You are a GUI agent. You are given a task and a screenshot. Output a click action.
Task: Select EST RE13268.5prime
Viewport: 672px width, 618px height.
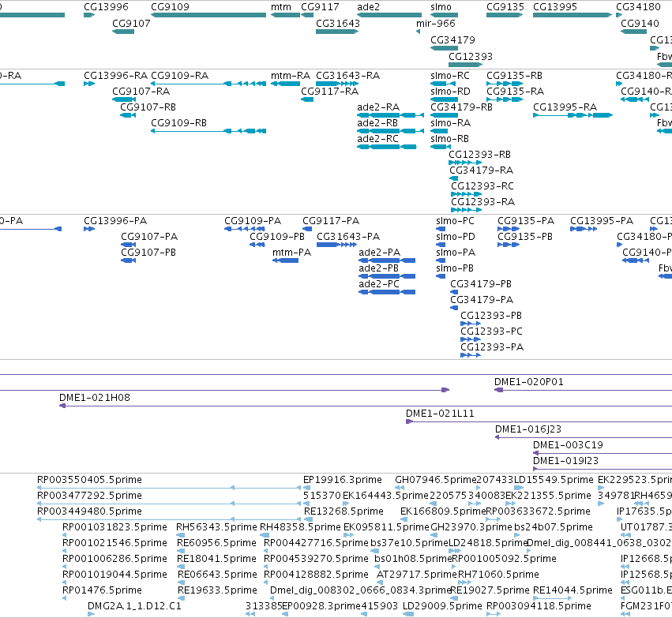307,519
